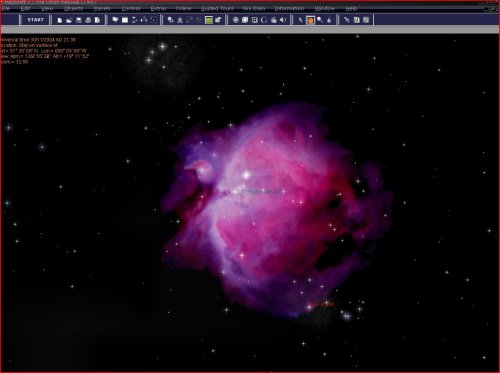This screenshot has width=500, height=373.
Task: Click the square panel icon right of the globe
Action: [245, 20]
